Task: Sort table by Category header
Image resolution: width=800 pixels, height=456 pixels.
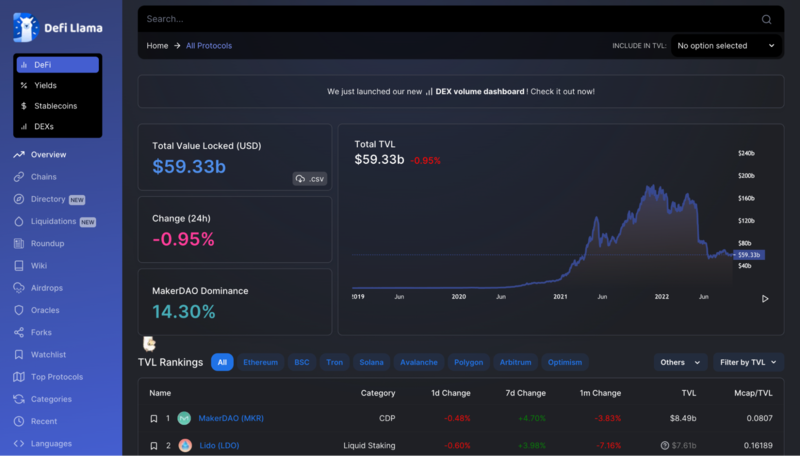Action: 378,393
